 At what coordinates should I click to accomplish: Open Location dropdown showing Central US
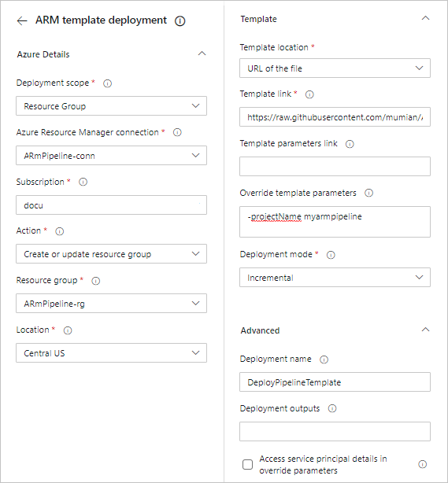(111, 353)
